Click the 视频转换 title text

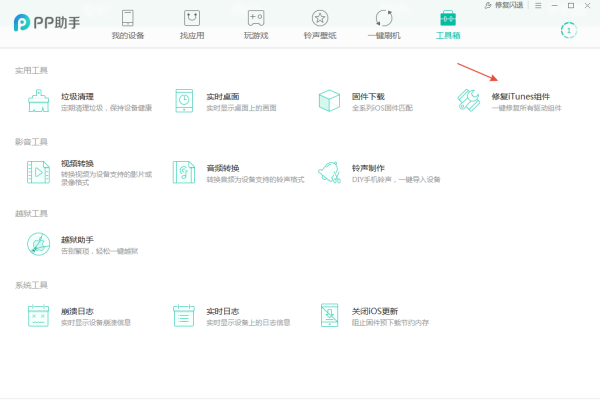point(77,163)
